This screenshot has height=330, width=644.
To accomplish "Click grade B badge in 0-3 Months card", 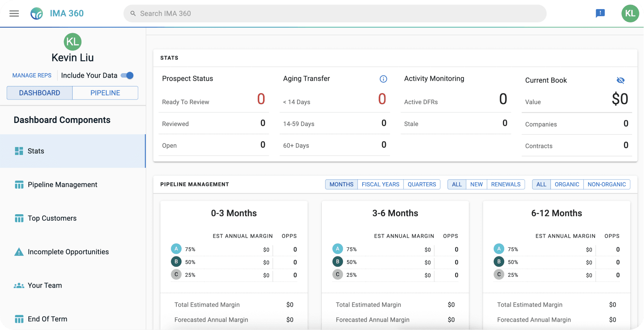I will pyautogui.click(x=176, y=262).
